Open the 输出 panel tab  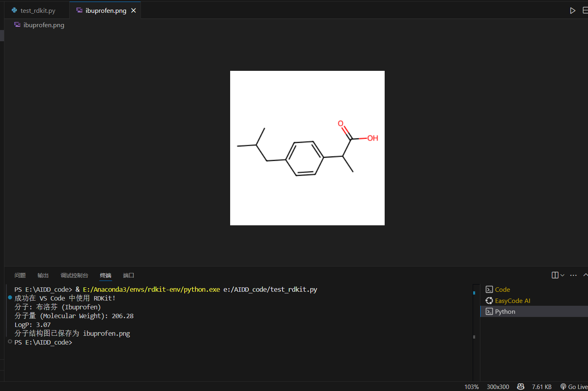[43, 275]
